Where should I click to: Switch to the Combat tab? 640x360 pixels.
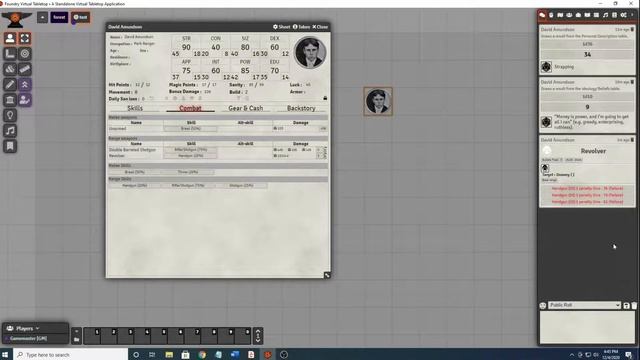point(190,108)
